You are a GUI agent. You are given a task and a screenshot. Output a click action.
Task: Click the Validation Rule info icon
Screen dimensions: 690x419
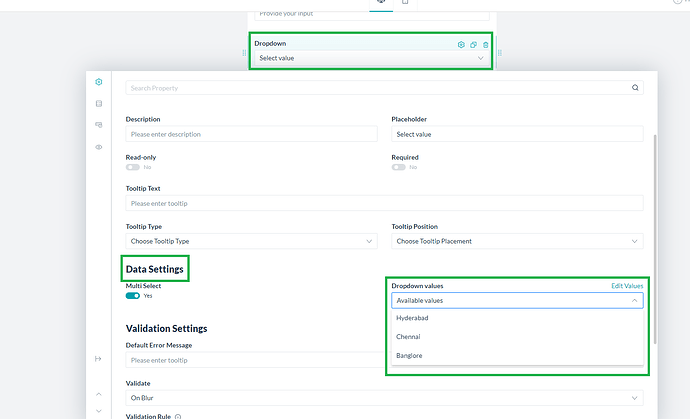click(x=178, y=417)
